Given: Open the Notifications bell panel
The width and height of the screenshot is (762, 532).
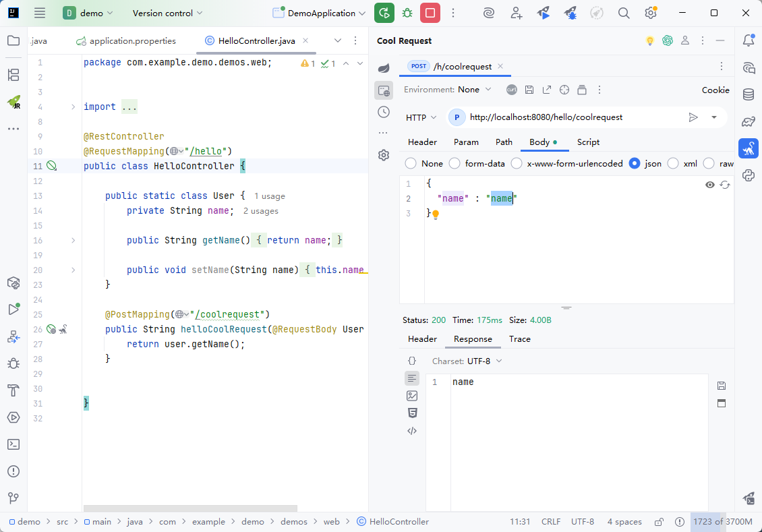Looking at the screenshot, I should 748,40.
